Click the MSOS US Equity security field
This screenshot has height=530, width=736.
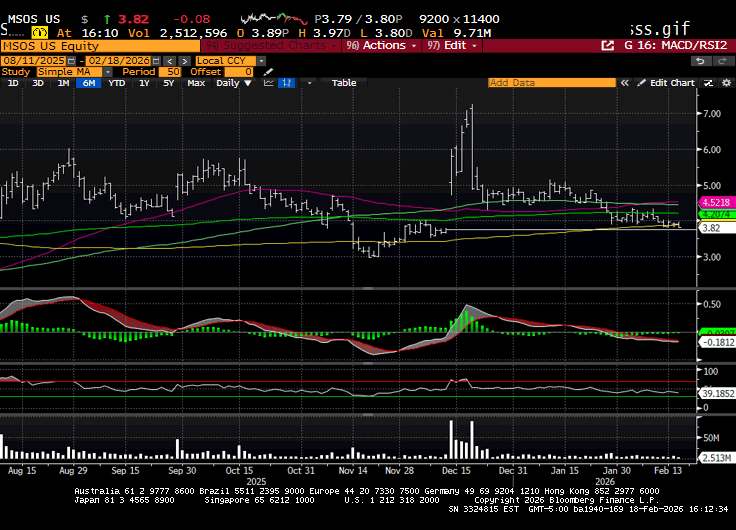pos(100,46)
